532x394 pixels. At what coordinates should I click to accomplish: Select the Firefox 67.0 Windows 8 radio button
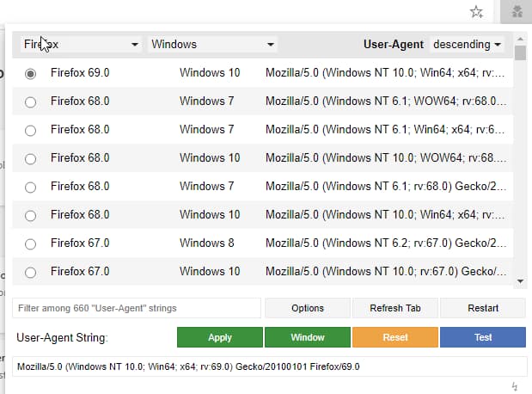(x=31, y=243)
